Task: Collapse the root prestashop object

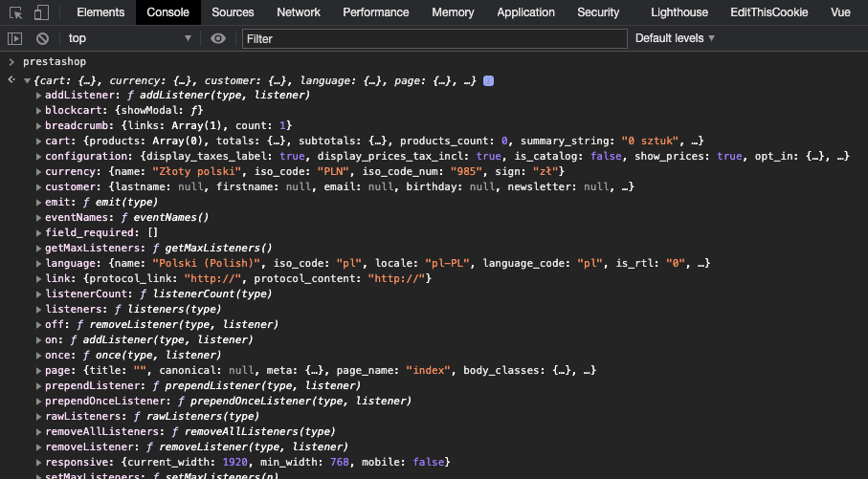Action: pos(27,80)
